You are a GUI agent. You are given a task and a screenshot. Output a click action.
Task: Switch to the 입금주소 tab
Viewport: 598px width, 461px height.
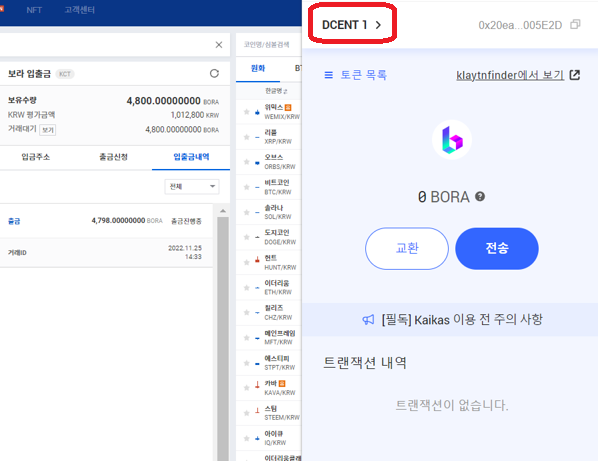[x=35, y=157]
